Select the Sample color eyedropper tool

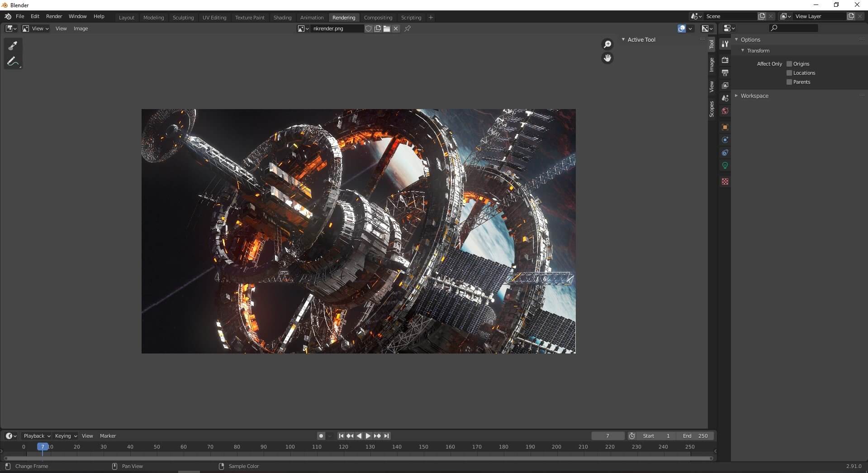pos(13,45)
